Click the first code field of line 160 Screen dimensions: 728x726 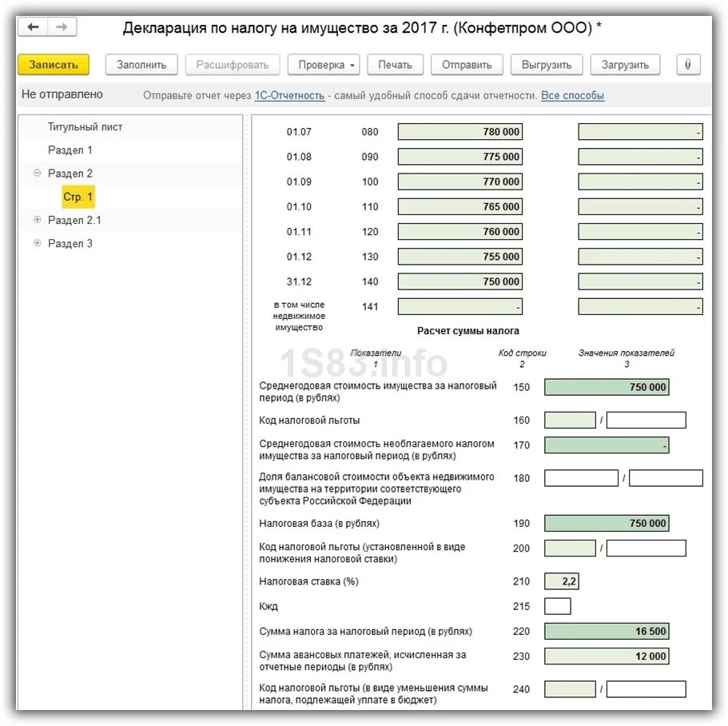point(570,420)
